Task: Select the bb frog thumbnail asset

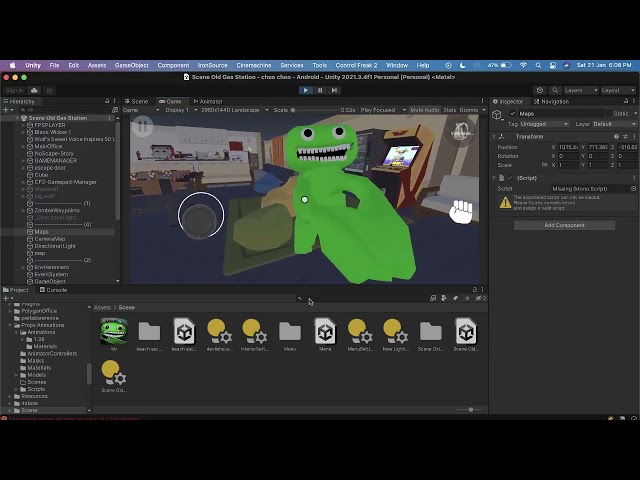Action: point(114,331)
